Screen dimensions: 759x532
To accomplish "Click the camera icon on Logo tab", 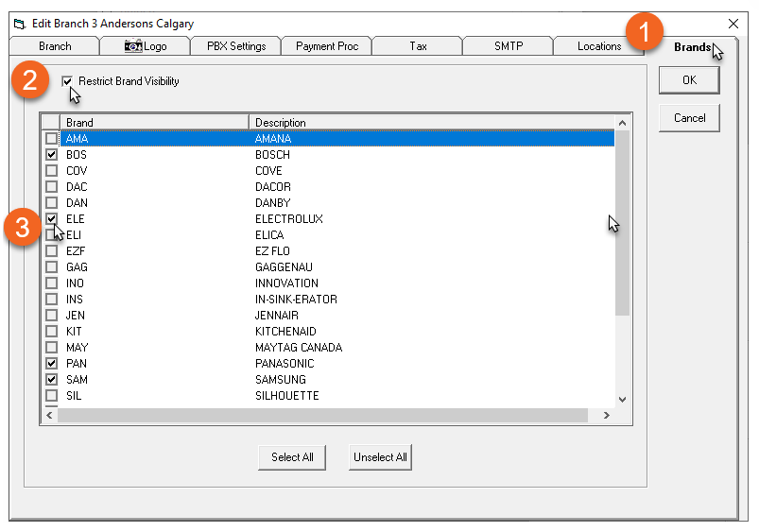I will point(133,46).
